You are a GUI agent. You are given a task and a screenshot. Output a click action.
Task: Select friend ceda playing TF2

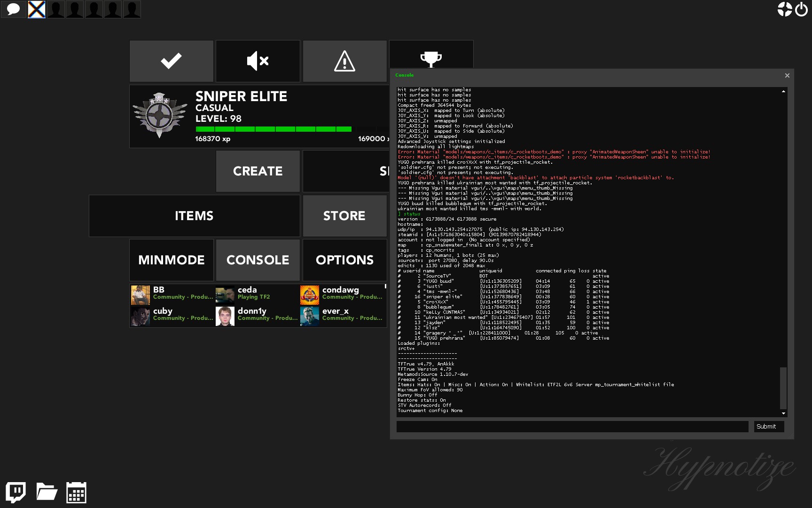257,295
